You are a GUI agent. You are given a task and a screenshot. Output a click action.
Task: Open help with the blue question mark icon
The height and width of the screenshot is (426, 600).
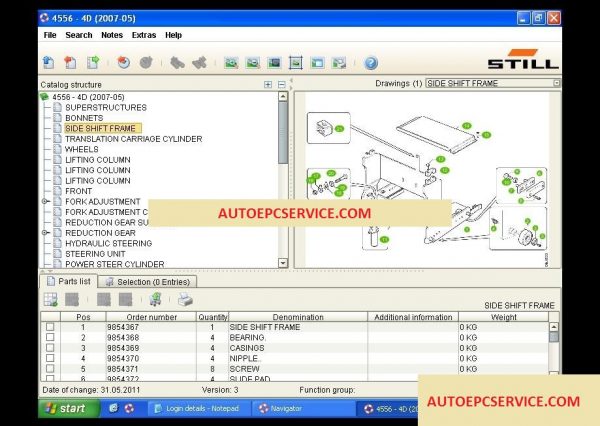point(371,63)
